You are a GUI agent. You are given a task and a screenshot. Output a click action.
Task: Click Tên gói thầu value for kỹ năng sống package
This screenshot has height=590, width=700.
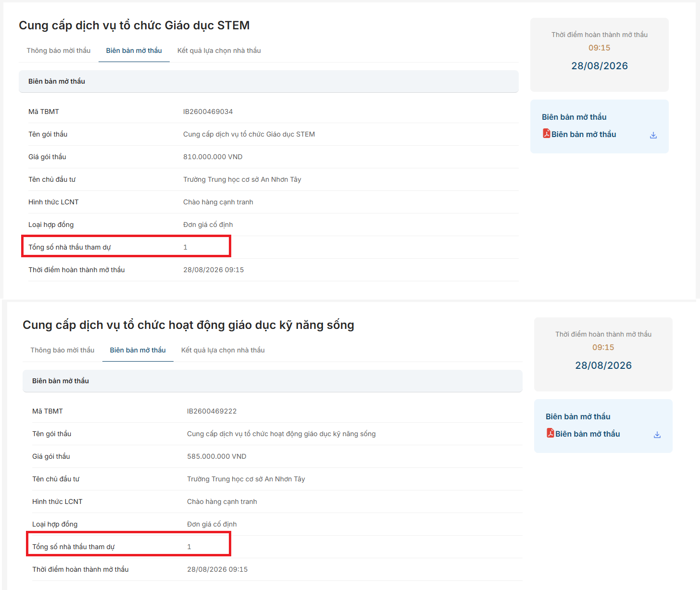tap(281, 434)
